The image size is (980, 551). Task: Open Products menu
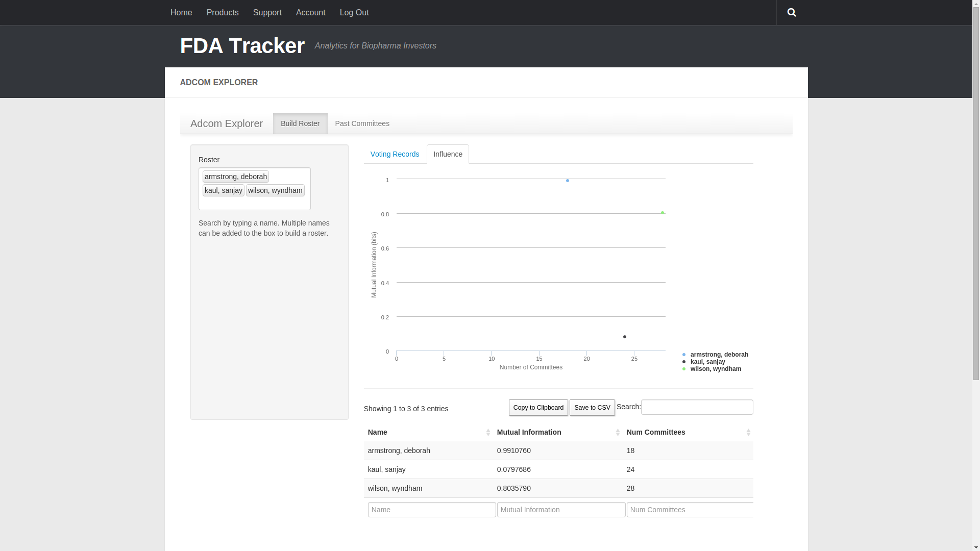pyautogui.click(x=223, y=12)
